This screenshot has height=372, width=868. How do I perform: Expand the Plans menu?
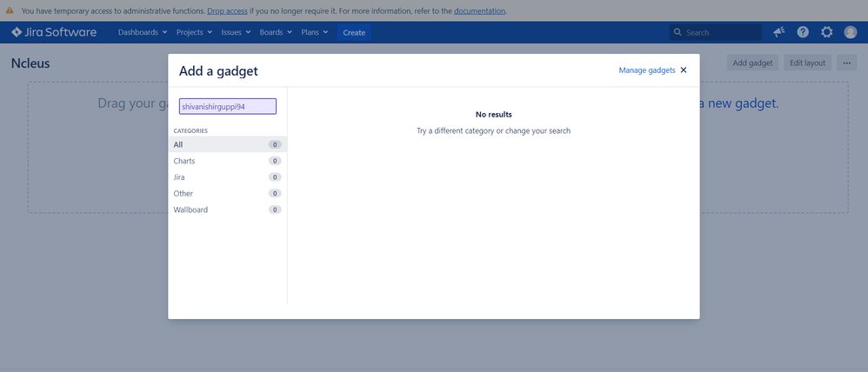(315, 32)
